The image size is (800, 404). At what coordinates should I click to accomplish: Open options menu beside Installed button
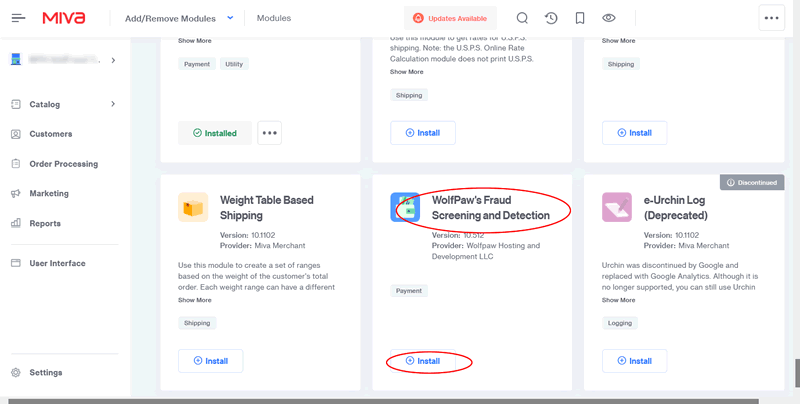coord(270,132)
